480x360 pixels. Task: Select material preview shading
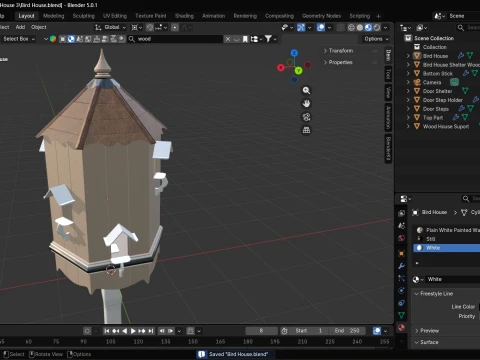click(x=368, y=28)
